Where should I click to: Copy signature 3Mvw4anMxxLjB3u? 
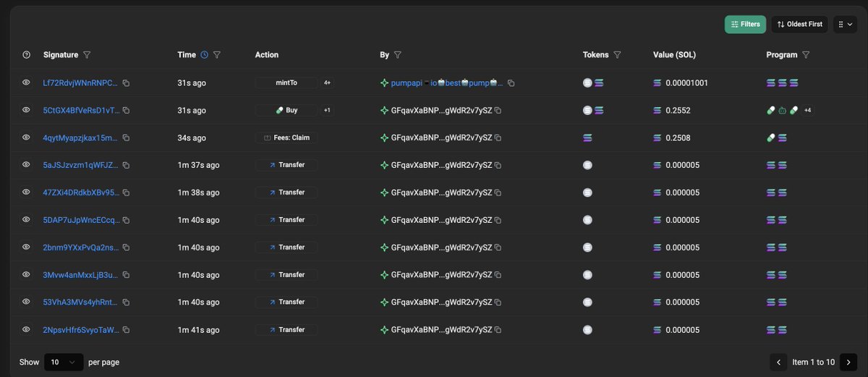point(126,275)
